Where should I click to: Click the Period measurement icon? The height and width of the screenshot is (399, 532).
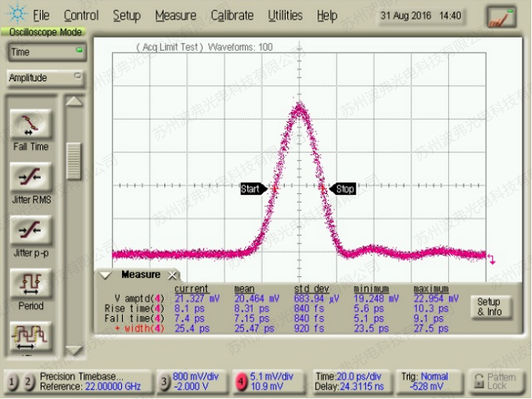[31, 283]
